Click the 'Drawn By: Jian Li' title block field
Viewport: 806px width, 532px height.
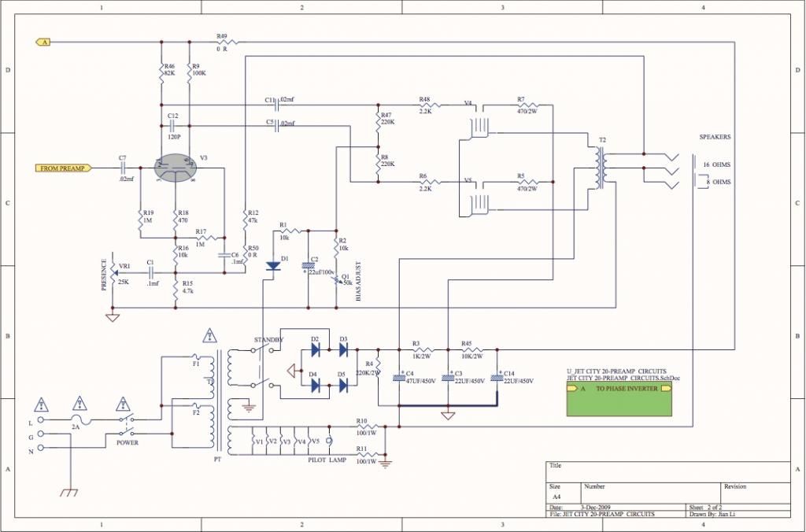point(712,514)
